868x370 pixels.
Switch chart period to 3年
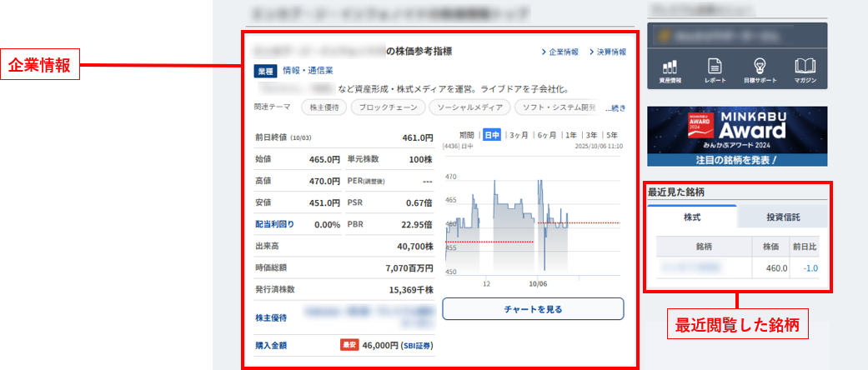[591, 135]
